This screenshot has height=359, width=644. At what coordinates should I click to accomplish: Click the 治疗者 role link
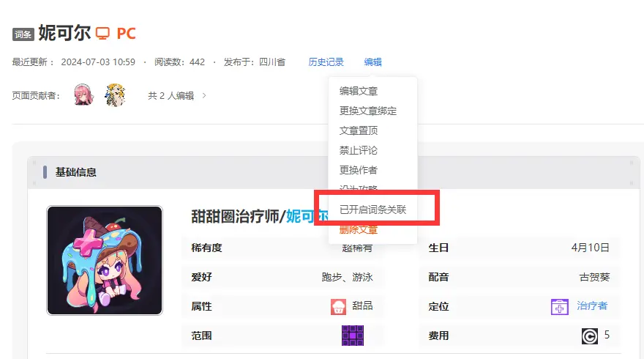coord(592,306)
